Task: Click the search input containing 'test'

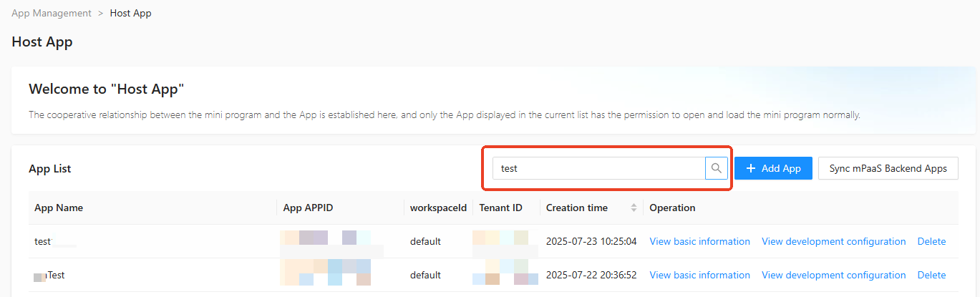Action: (599, 168)
